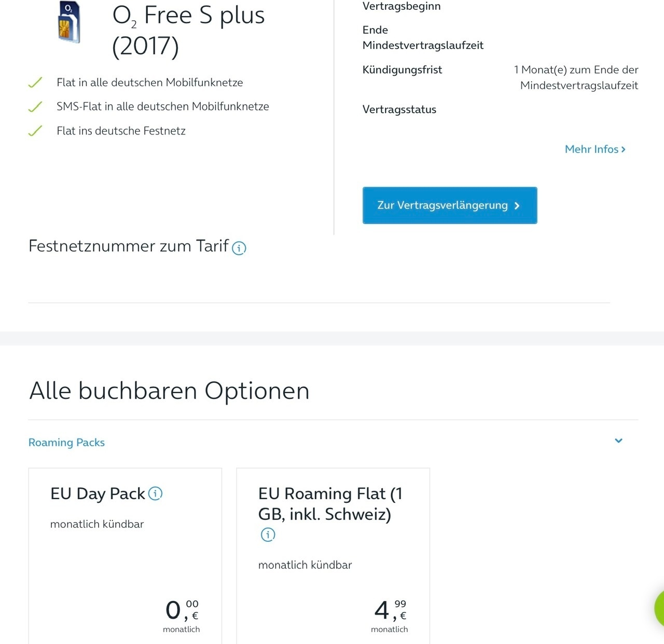Screen dimensions: 664x644
Task: Click checkmark beside SMS-Flat in alle deutschen Mobilfunknetze
Action: click(35, 106)
